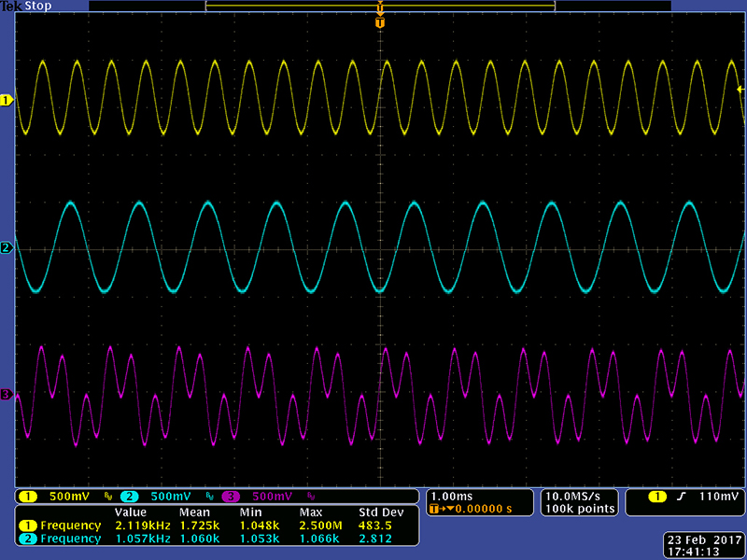Click the channel 2 ground reference marker
This screenshot has height=560, width=747.
[6, 247]
